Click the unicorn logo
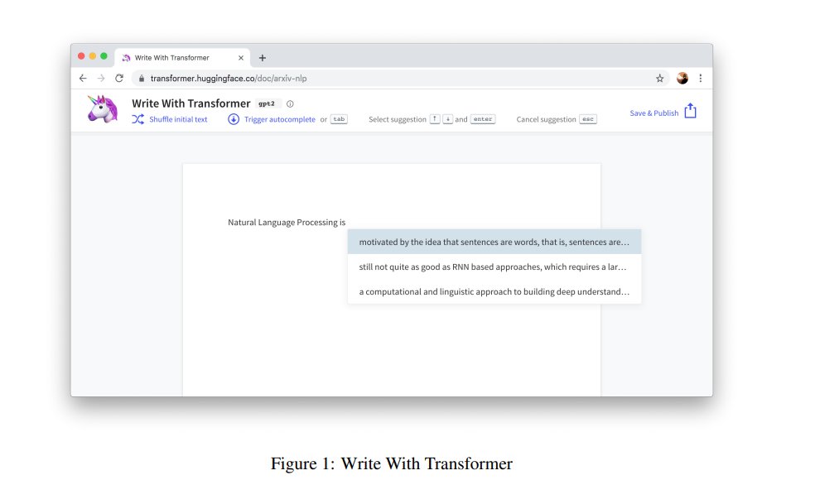This screenshot has width=815, height=504. (x=103, y=108)
